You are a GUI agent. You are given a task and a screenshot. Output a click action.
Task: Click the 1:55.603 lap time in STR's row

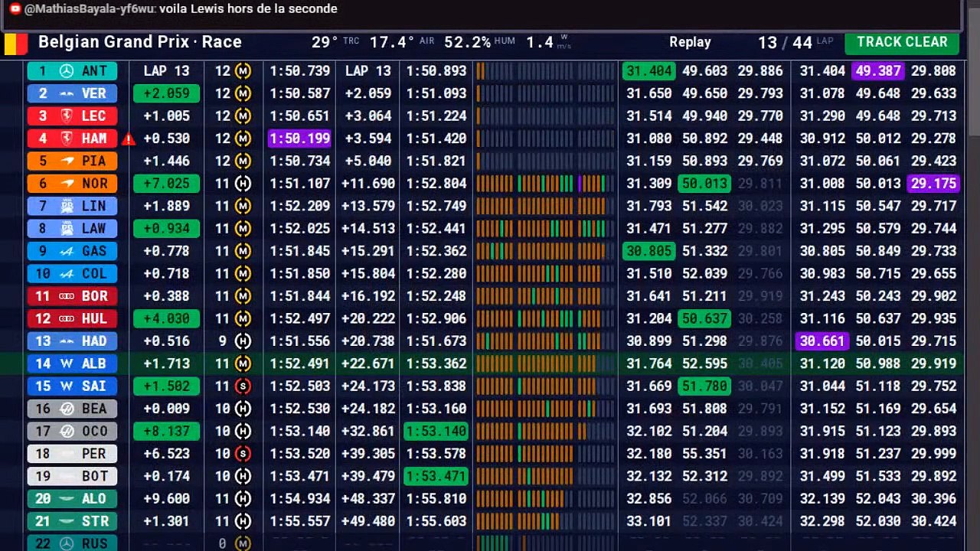[436, 522]
